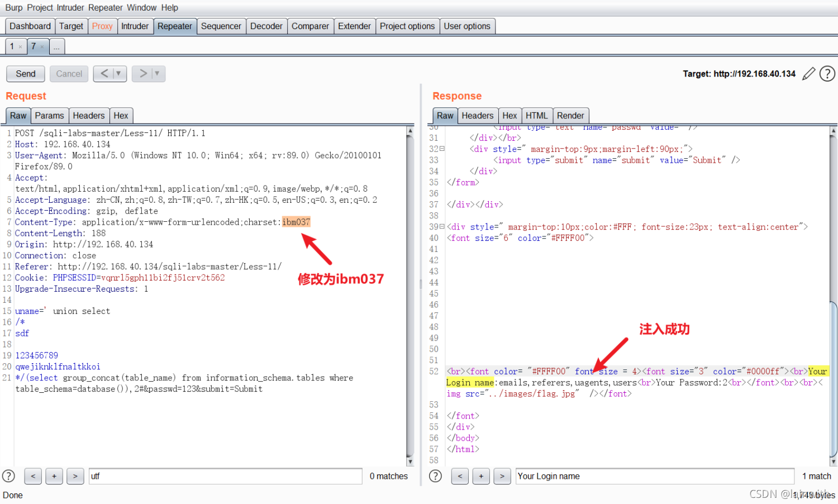Close Repeater tab 7
Image resolution: width=838 pixels, height=504 pixels.
[42, 47]
